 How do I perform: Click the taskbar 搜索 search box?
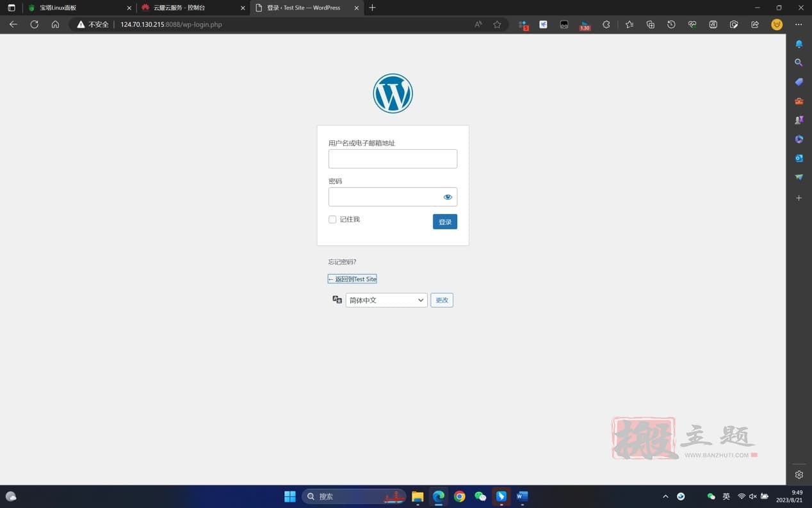[353, 496]
